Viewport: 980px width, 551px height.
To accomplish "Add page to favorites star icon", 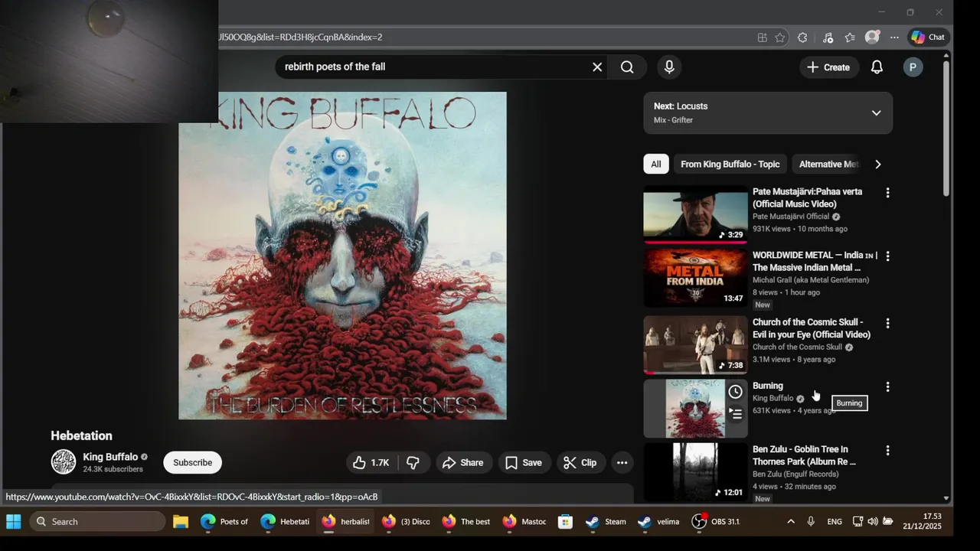I will pos(779,37).
